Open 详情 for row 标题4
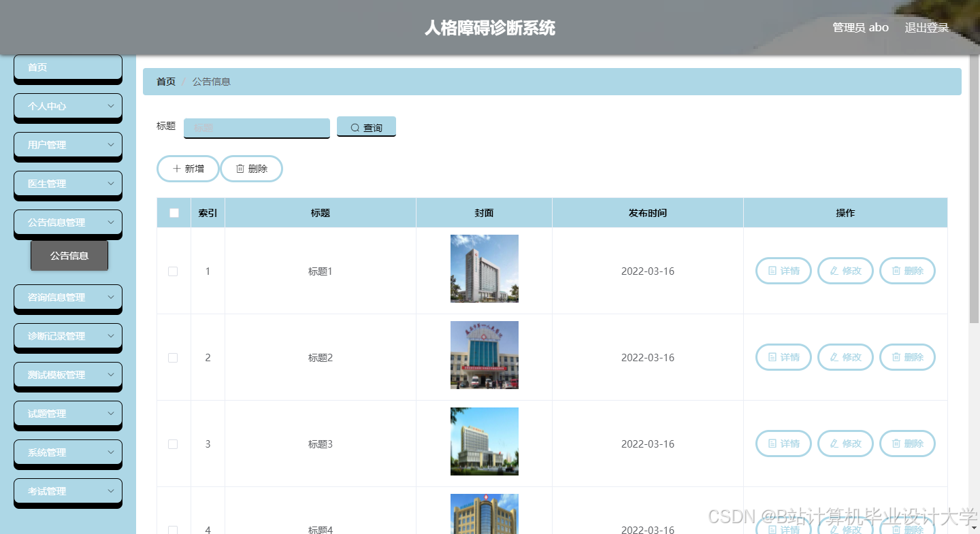 (783, 527)
